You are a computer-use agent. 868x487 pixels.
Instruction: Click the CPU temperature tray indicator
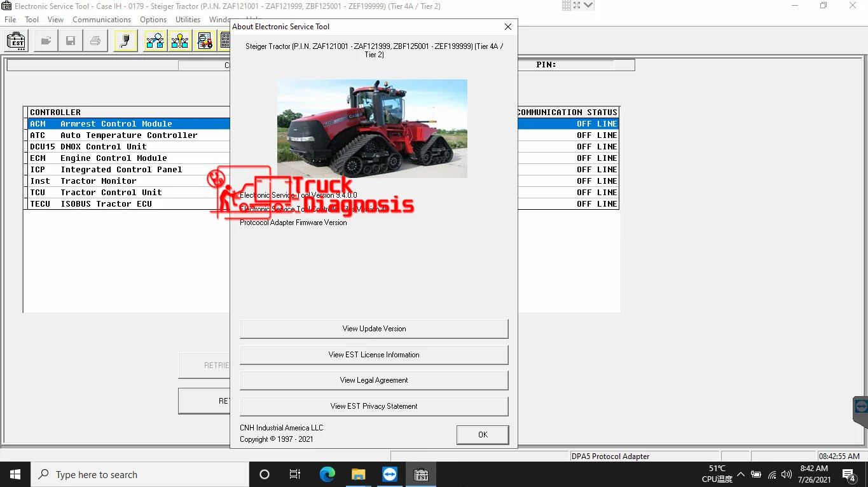tap(717, 474)
